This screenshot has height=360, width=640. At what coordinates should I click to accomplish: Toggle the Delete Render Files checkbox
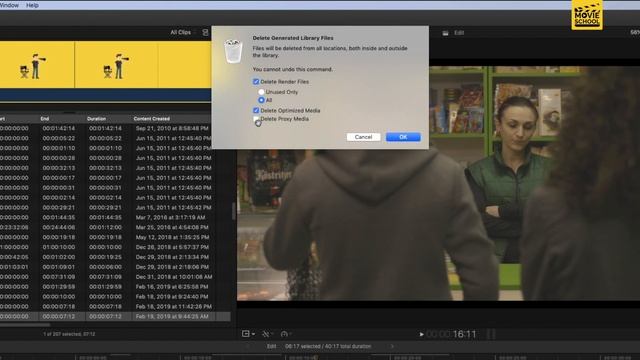point(256,82)
